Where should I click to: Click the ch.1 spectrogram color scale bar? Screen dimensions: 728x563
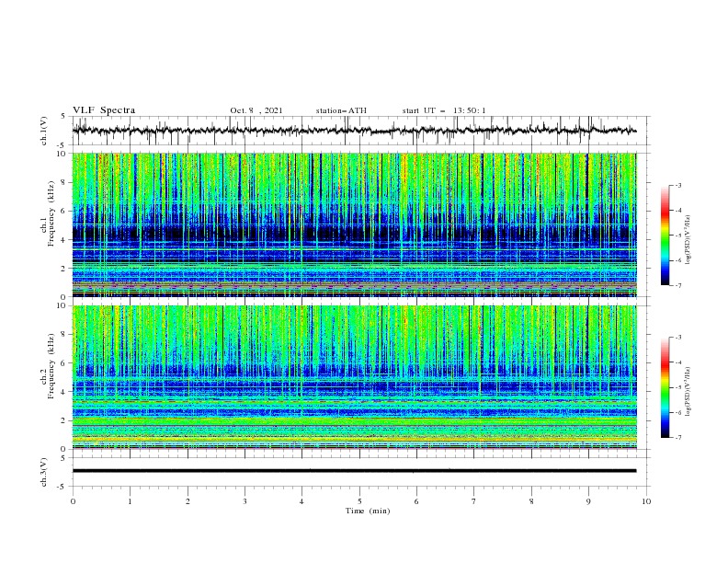[665, 236]
